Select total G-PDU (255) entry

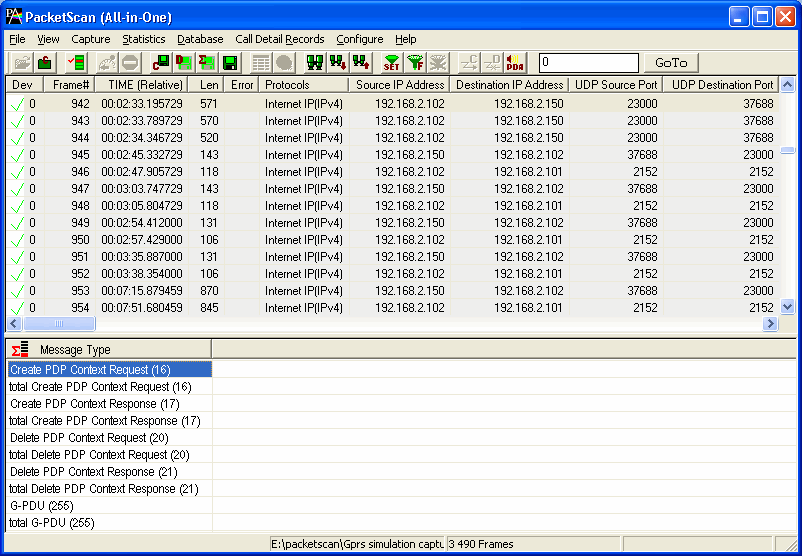(109, 522)
